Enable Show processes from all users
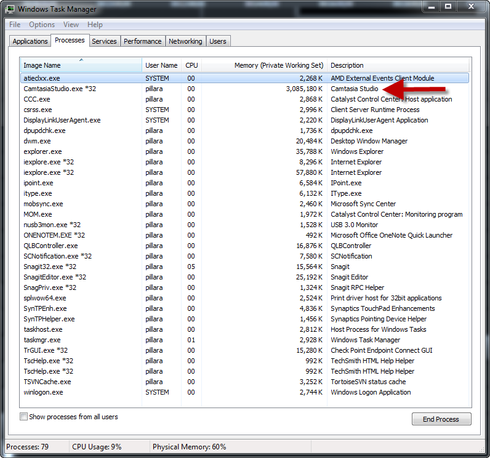The image size is (490, 458). (23, 417)
